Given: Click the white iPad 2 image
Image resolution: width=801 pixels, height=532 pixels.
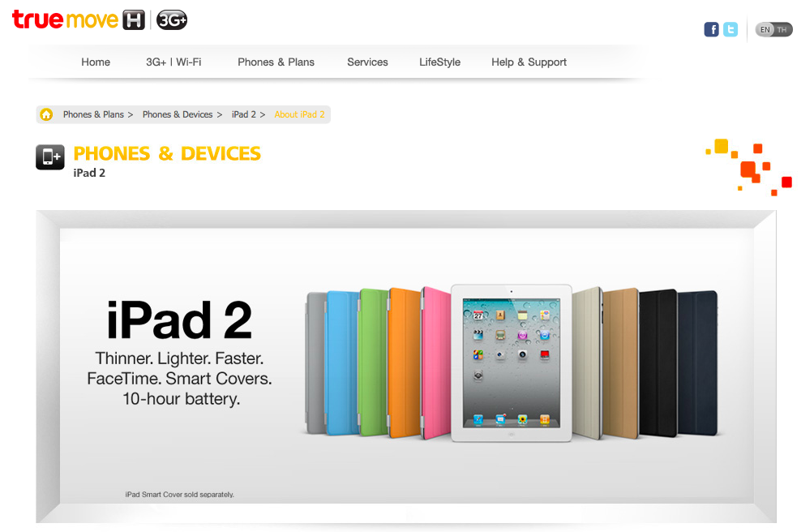Looking at the screenshot, I should [x=512, y=363].
